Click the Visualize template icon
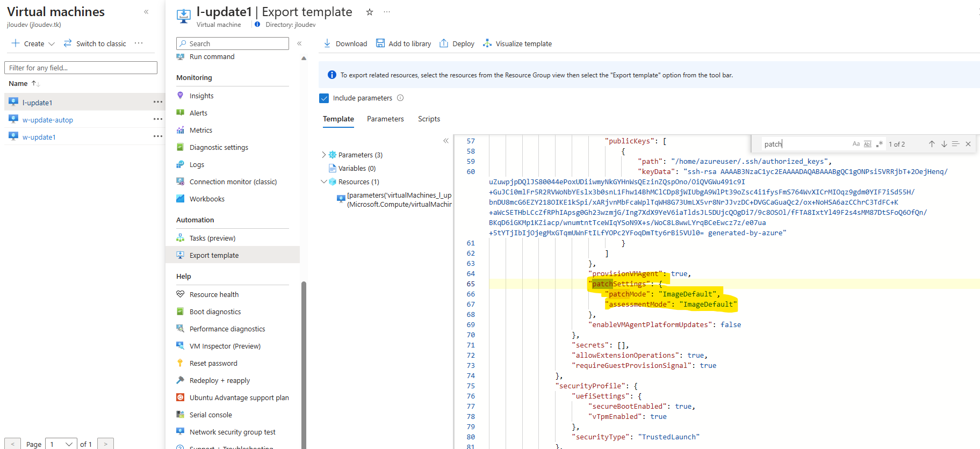Viewport: 980px width, 449px height. pyautogui.click(x=487, y=44)
